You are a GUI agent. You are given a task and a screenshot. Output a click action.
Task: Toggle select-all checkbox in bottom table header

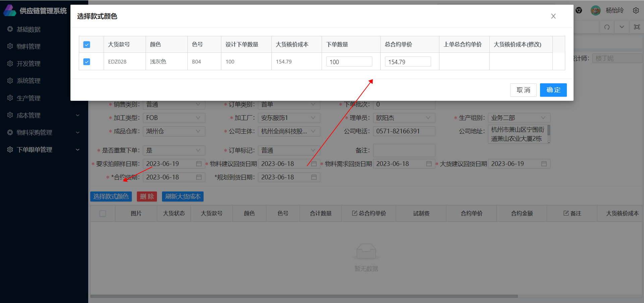[x=103, y=214]
